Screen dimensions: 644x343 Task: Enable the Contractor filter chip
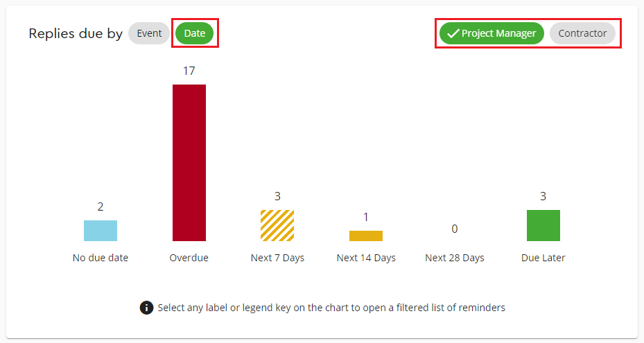pos(582,33)
